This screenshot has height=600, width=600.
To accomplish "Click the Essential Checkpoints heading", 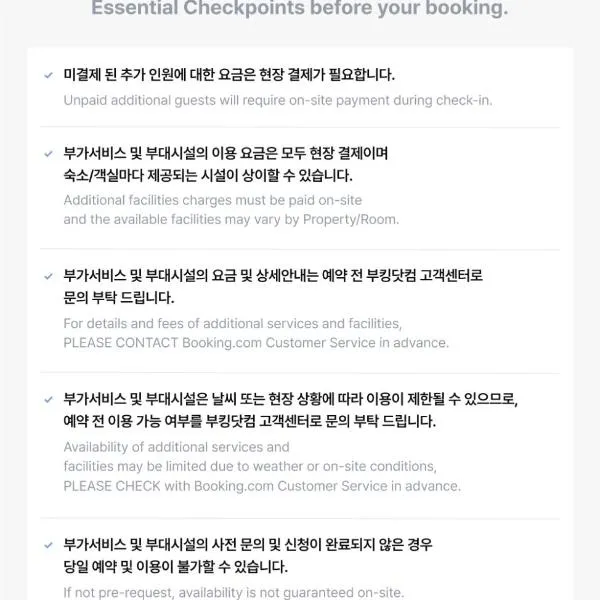I will tap(300, 8).
